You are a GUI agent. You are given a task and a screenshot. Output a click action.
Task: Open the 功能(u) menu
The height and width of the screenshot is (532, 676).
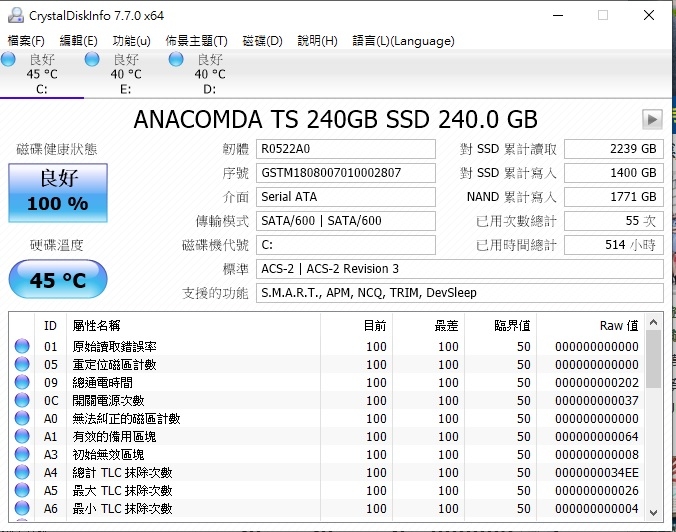pos(131,41)
